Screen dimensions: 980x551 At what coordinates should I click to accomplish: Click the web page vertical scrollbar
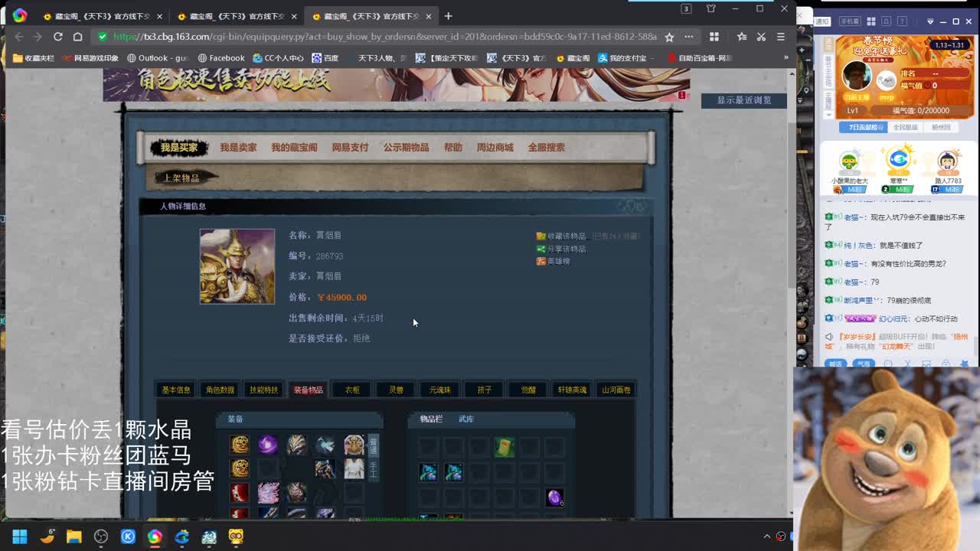[792, 204]
